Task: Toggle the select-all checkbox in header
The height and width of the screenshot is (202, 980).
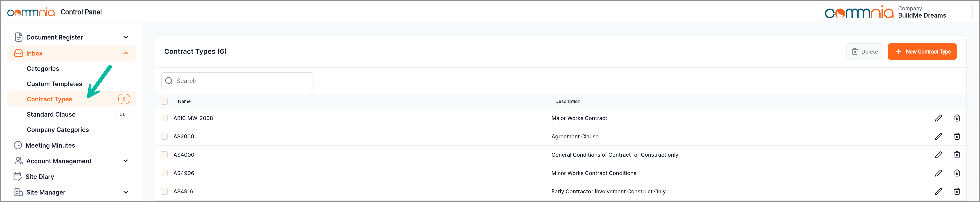Action: tap(164, 101)
